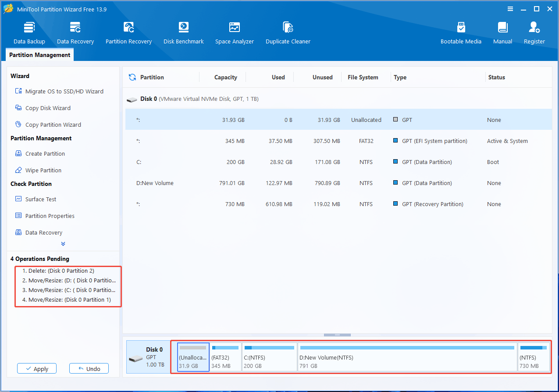Click the Boot status cell of drive C:
This screenshot has height=392, width=559.
(493, 162)
